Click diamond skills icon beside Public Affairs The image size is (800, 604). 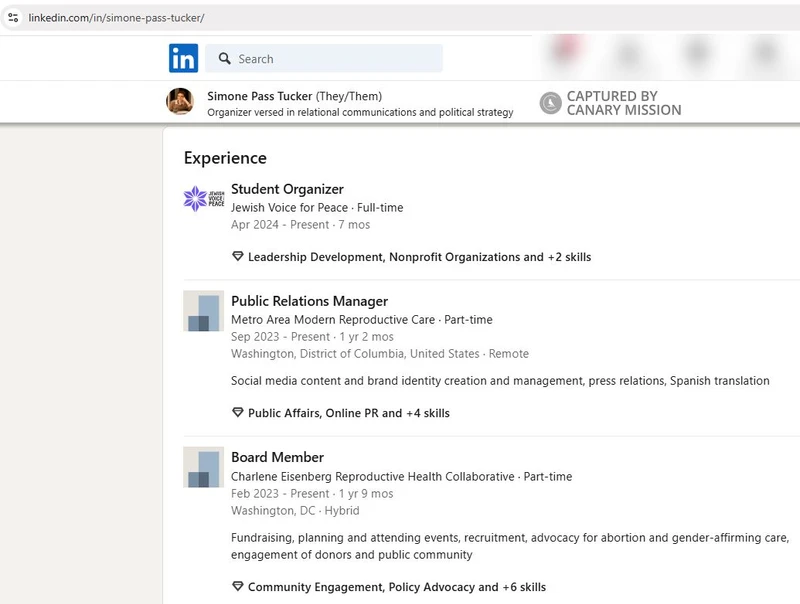tap(238, 412)
